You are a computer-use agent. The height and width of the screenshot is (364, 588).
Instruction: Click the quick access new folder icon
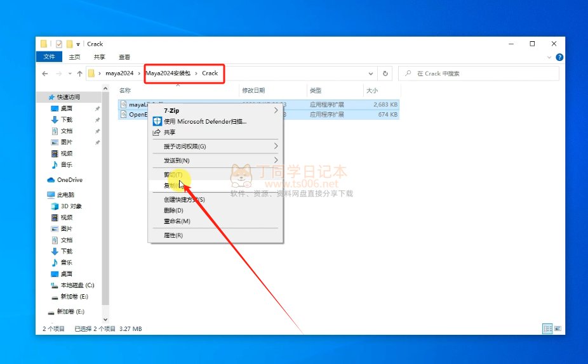pyautogui.click(x=69, y=44)
